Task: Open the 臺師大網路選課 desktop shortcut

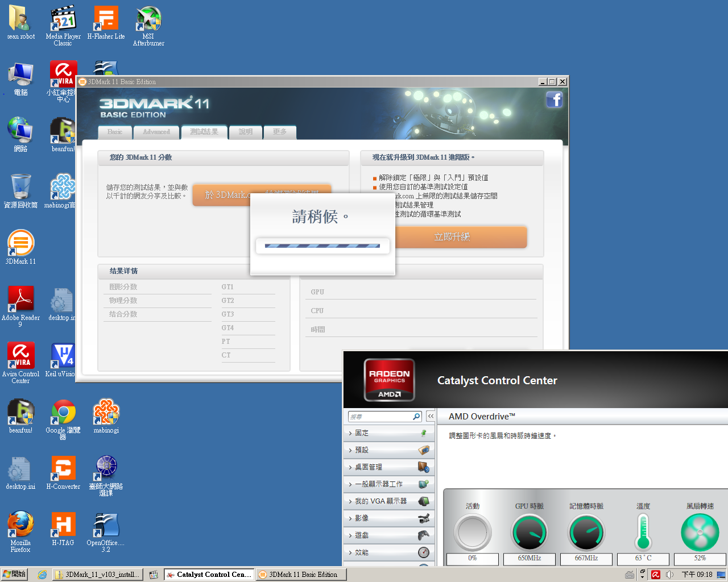Action: coord(106,475)
